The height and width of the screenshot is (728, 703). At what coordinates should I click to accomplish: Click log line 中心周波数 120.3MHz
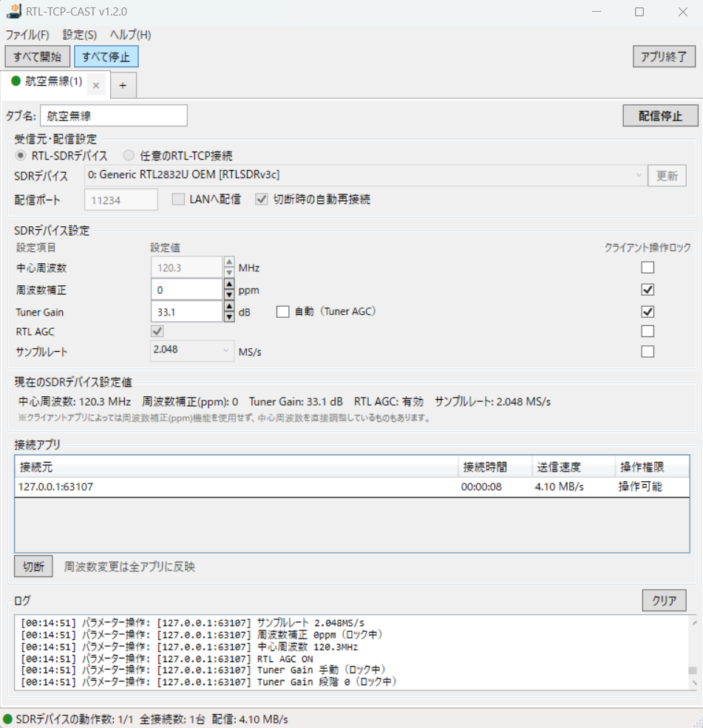coord(189,647)
